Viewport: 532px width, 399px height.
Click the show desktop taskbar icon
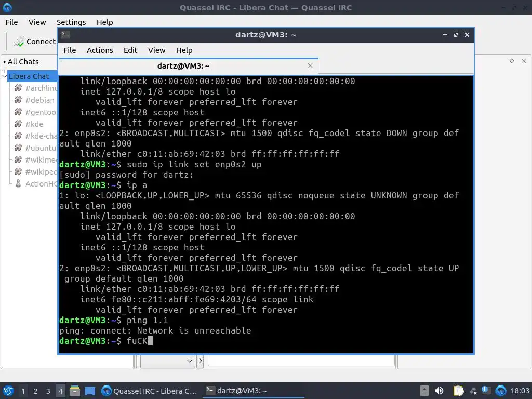90,391
